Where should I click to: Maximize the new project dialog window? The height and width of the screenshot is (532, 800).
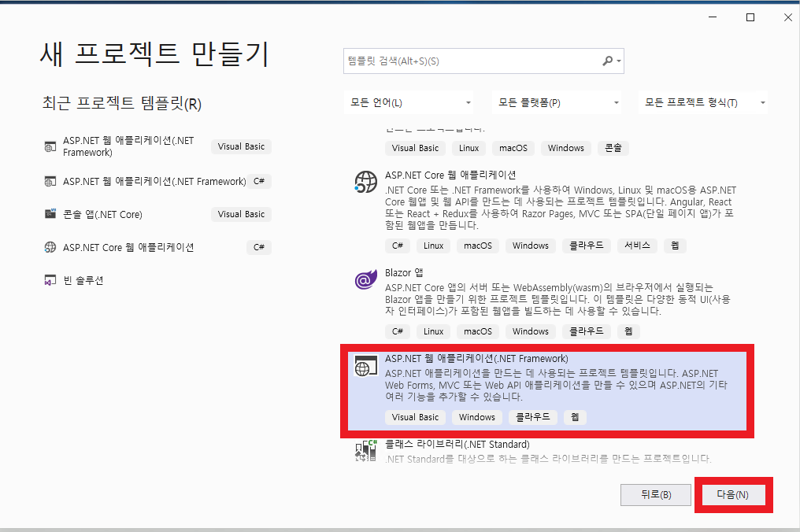coord(750,17)
